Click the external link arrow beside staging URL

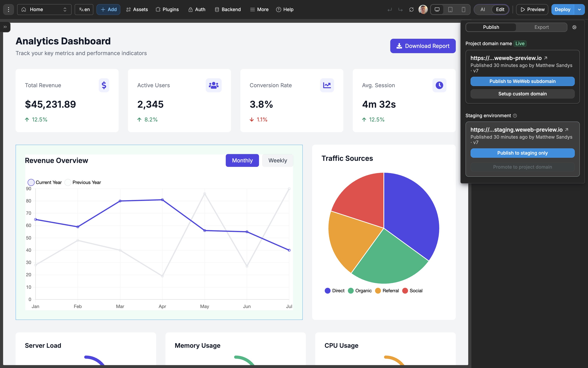[x=567, y=130]
